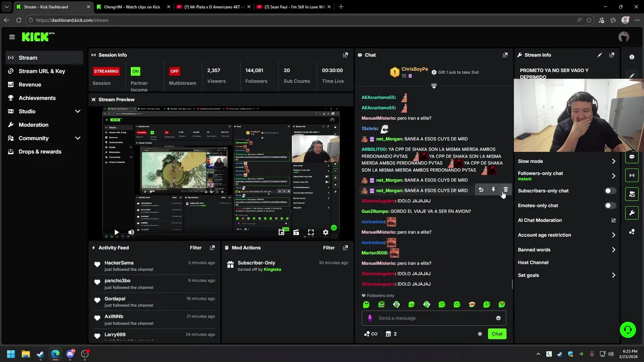Toggle the broadcast signal widget in the right rail
This screenshot has width=644, height=362.
tap(632, 175)
